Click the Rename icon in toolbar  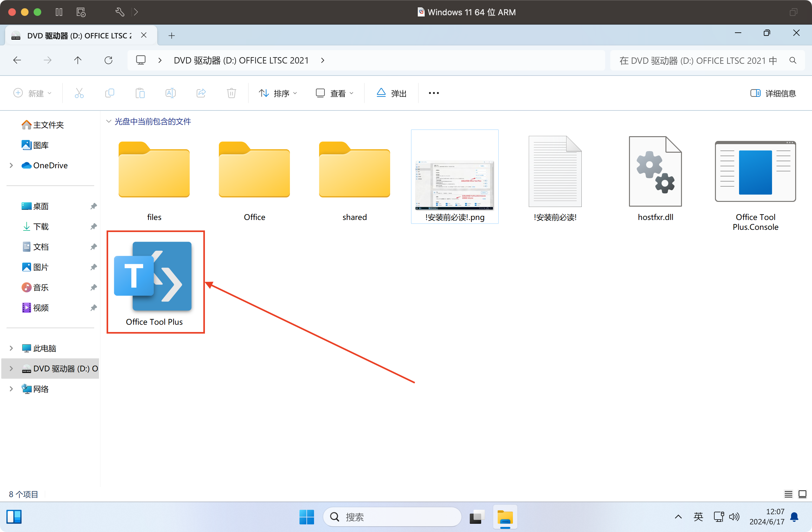click(x=171, y=93)
